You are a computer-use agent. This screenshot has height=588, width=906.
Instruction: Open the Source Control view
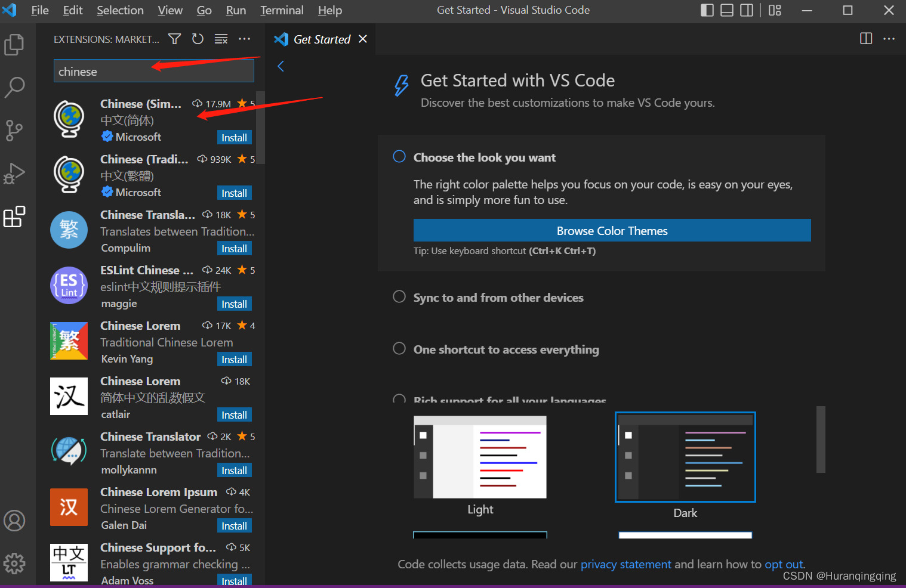(14, 130)
